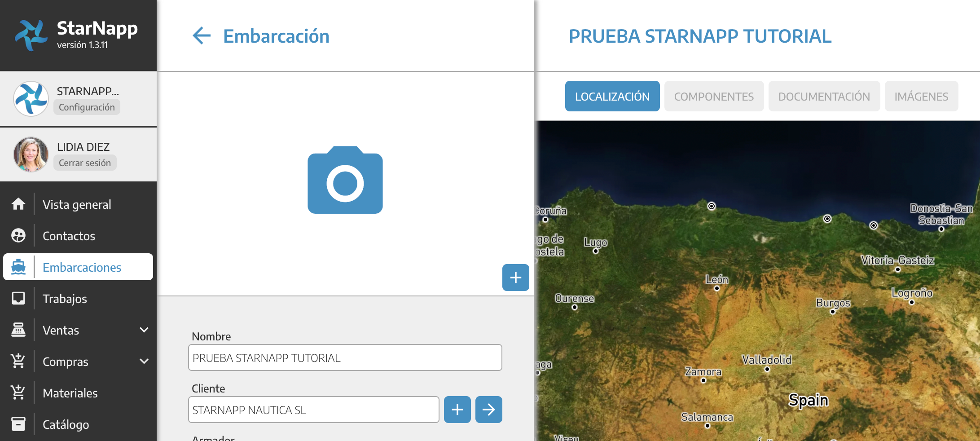Viewport: 980px width, 441px height.
Task: Click the plus icon beside Cliente field
Action: pyautogui.click(x=457, y=410)
